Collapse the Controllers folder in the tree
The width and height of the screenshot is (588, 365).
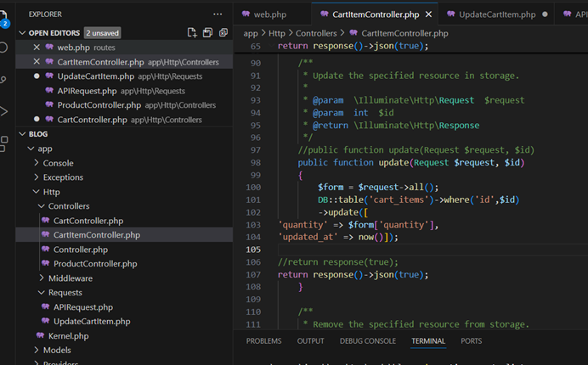click(x=68, y=206)
